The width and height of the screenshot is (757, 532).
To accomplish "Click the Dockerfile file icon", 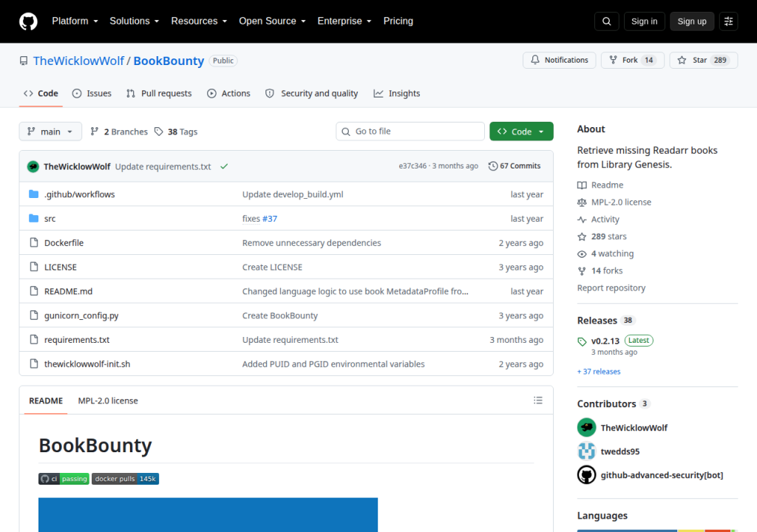I will 34,242.
